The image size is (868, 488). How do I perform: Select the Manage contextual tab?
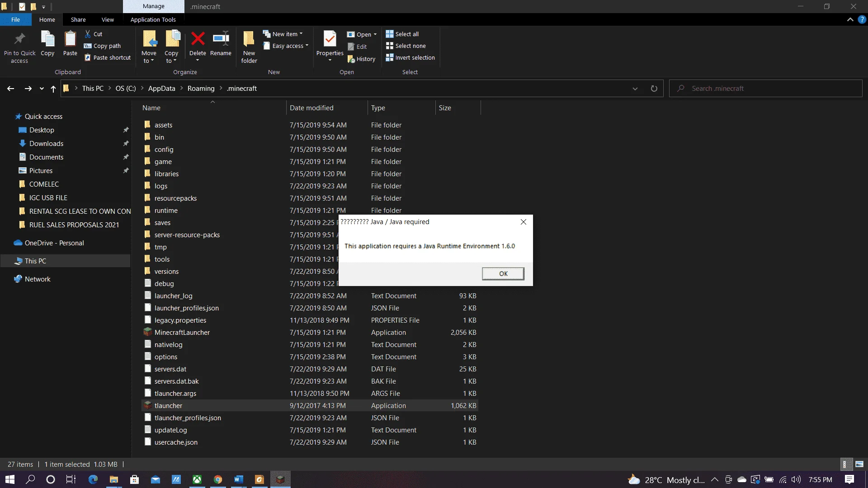(154, 6)
